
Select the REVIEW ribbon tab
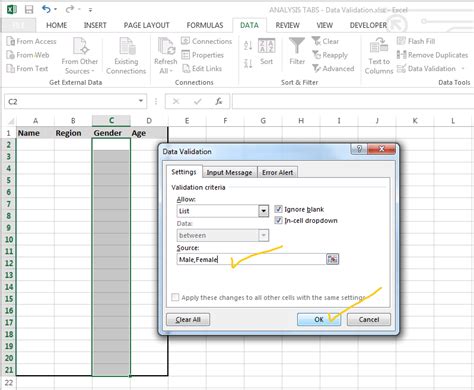click(287, 25)
